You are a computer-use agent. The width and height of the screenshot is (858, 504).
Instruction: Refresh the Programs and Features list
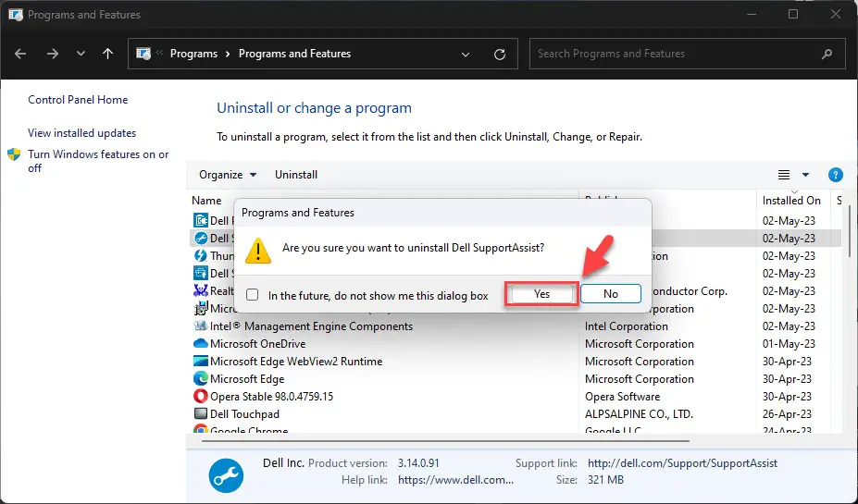pos(500,55)
